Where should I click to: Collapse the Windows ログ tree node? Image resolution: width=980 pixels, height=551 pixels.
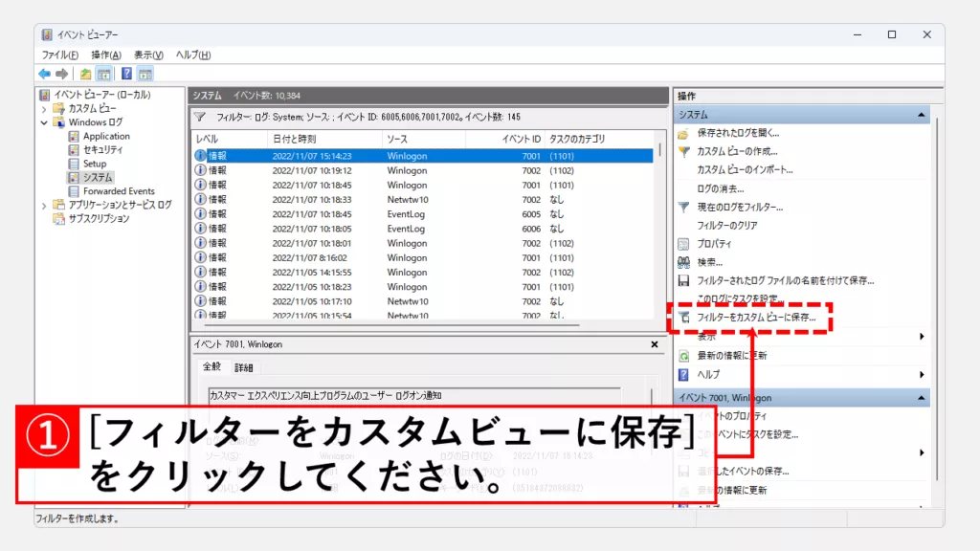44,122
